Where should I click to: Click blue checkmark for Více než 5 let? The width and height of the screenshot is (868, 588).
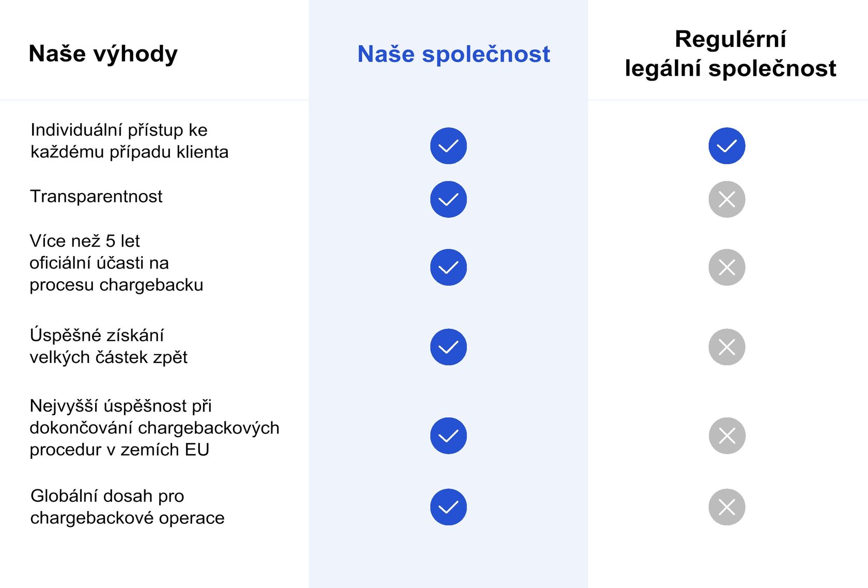click(448, 267)
